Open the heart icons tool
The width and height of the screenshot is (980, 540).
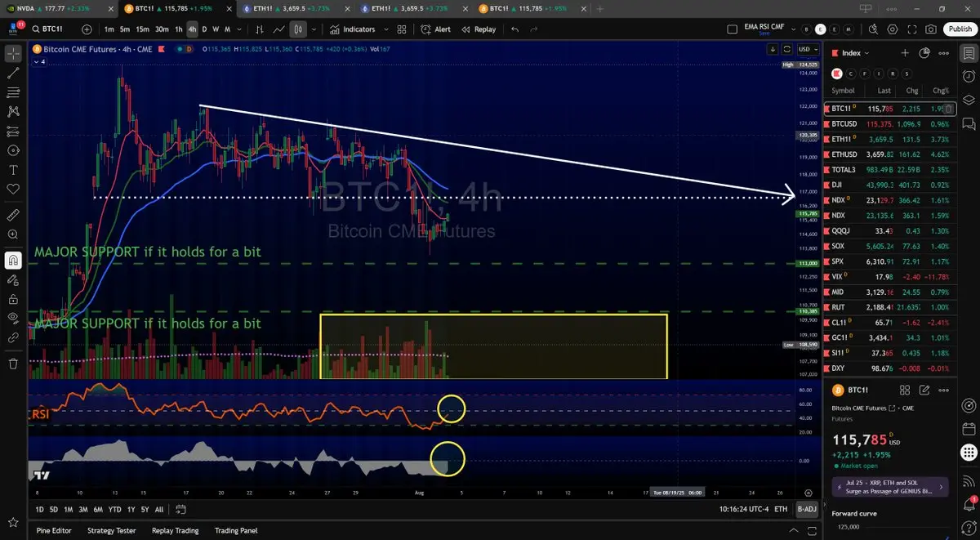[13, 189]
